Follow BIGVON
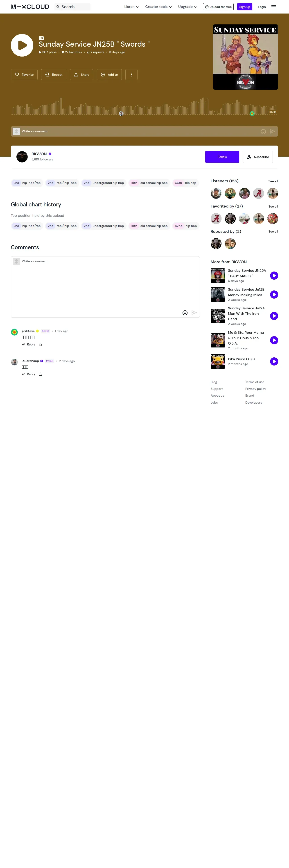The image size is (289, 868). (x=222, y=157)
